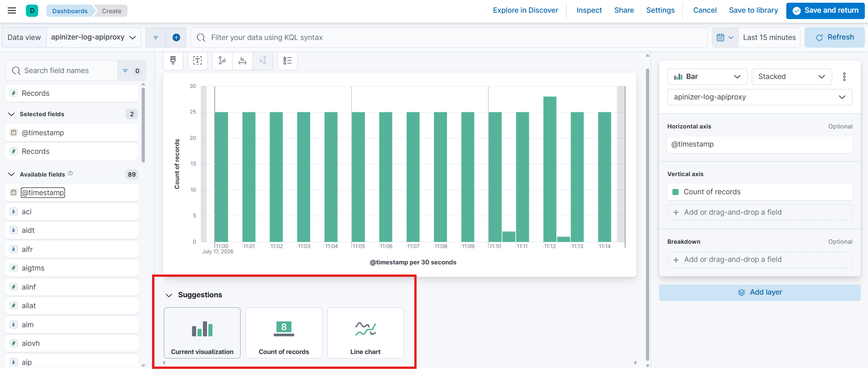Click the green Count of records color swatch
868x369 pixels.
coord(676,192)
